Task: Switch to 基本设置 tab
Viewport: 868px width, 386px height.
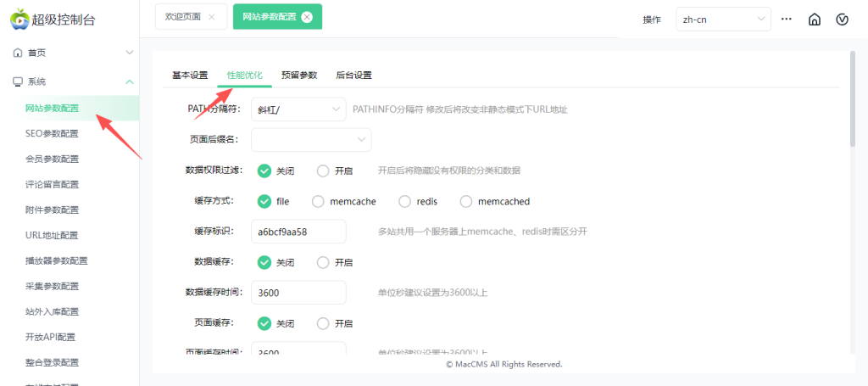Action: tap(190, 76)
